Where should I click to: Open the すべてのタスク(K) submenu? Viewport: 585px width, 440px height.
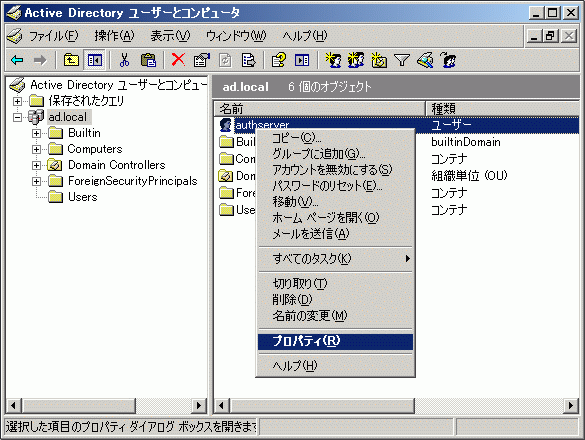[335, 258]
